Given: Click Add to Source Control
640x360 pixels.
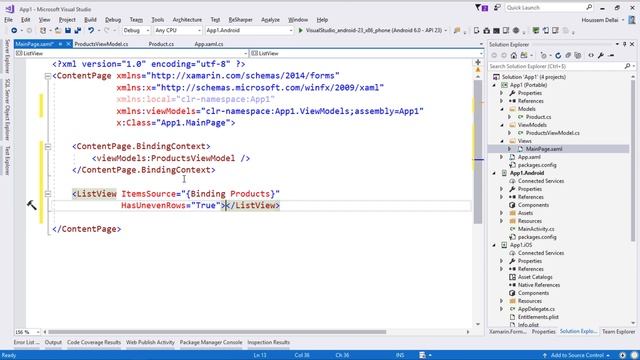Looking at the screenshot, I should coord(576,356).
